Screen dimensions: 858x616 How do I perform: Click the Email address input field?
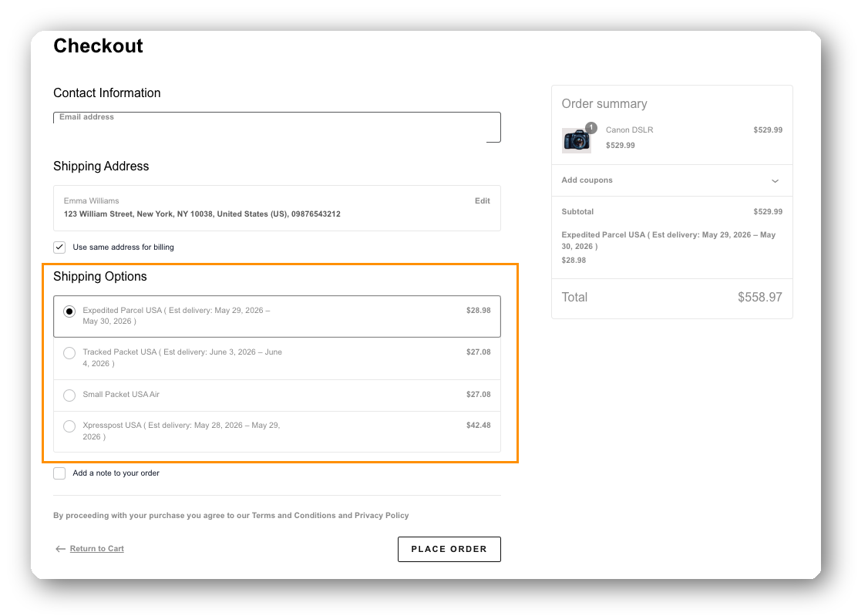277,127
